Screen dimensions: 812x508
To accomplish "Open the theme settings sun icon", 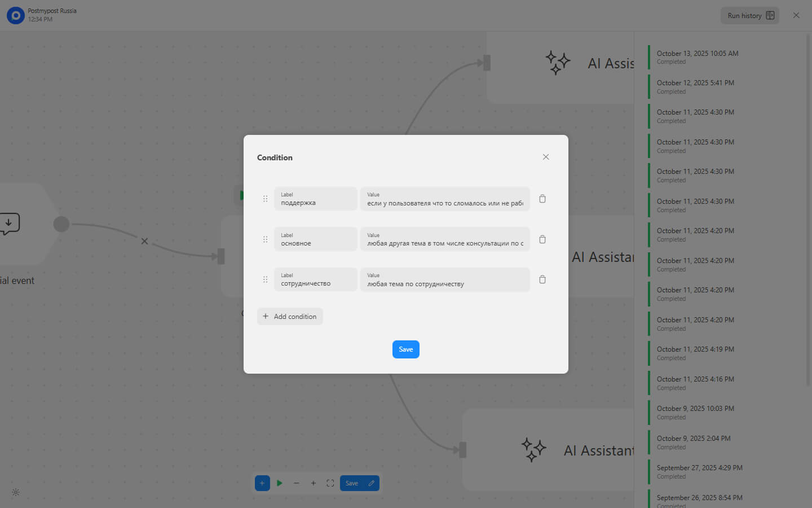I will click(x=16, y=492).
